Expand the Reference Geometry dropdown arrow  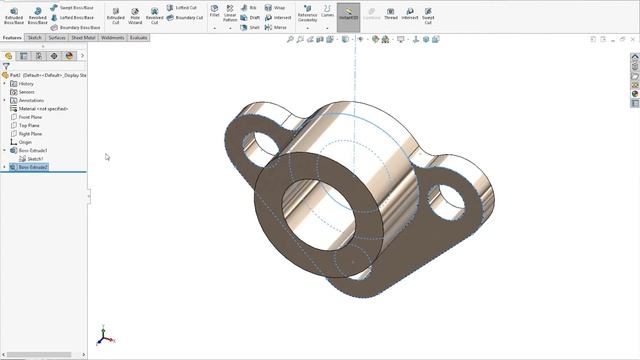pyautogui.click(x=307, y=28)
